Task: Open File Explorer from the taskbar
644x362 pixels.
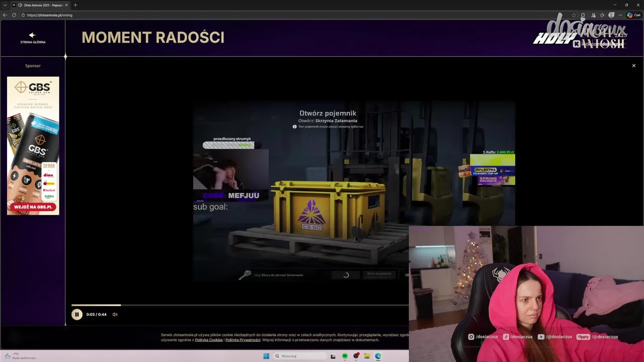Action: (367, 356)
